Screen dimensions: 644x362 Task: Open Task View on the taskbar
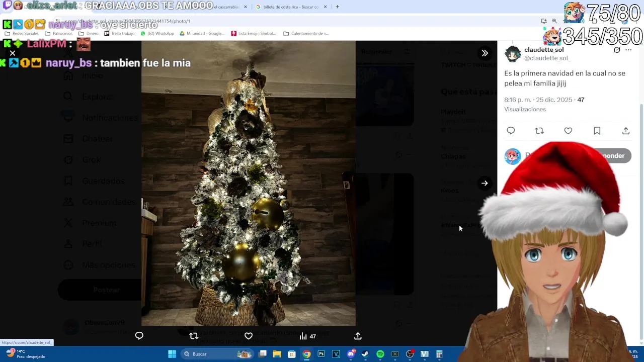[263, 354]
